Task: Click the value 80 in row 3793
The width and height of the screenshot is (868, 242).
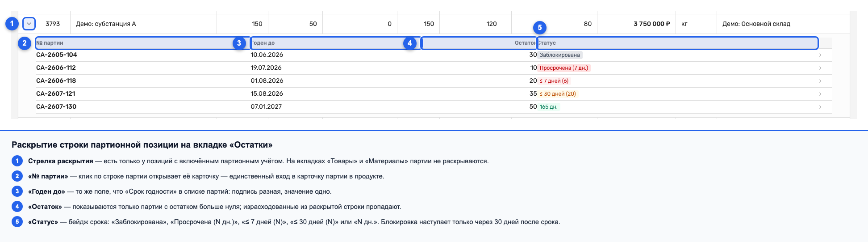Action: tap(588, 24)
